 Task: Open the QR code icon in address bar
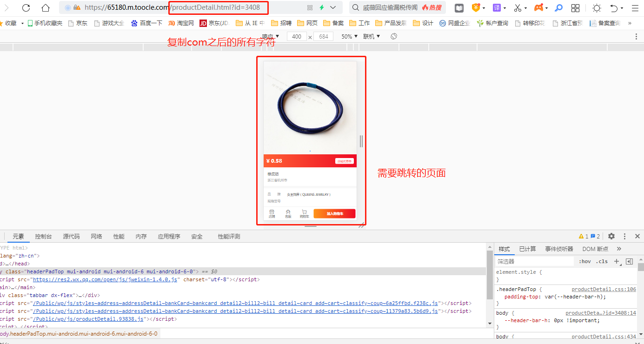(x=310, y=8)
